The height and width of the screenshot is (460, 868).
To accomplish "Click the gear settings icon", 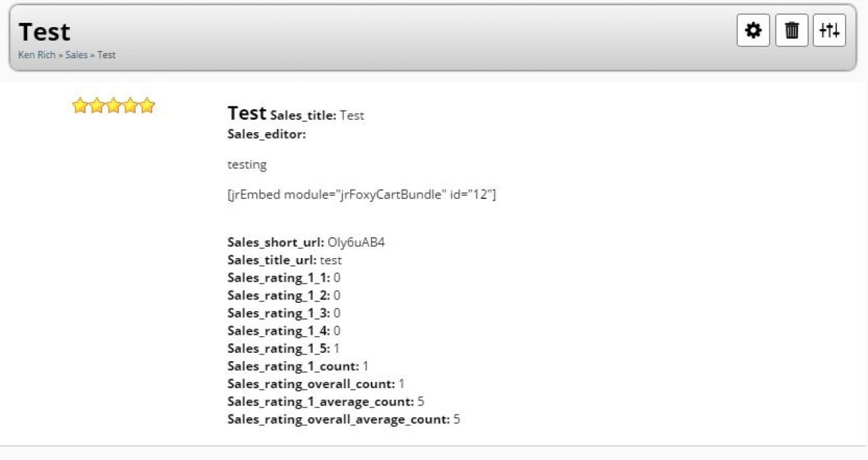I will tap(753, 30).
